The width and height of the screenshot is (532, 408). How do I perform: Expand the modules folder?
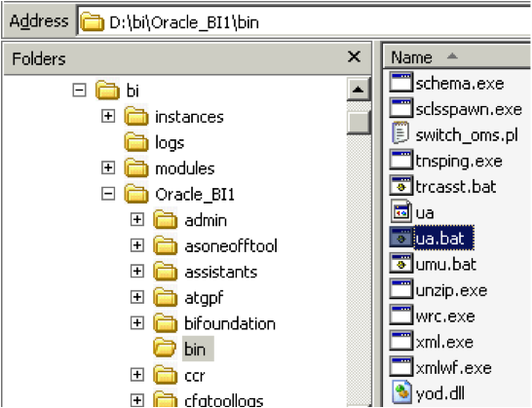(x=108, y=167)
